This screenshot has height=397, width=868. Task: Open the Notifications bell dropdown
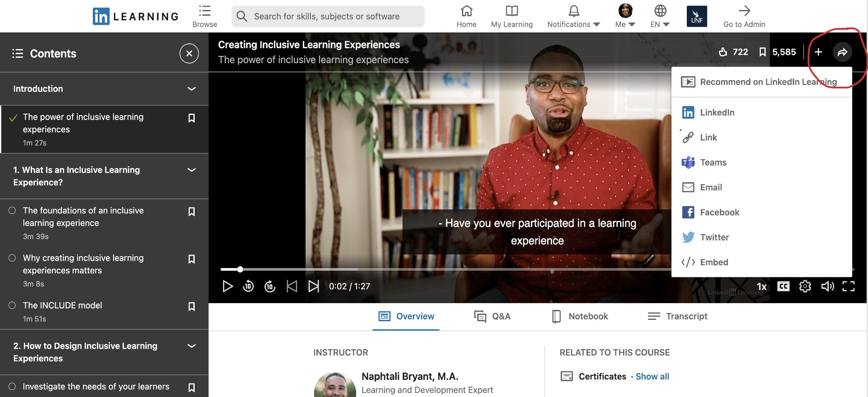[x=573, y=16]
